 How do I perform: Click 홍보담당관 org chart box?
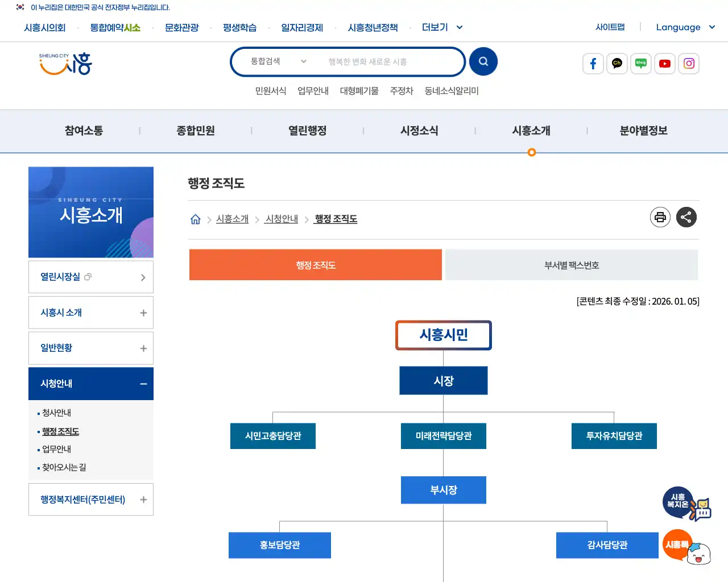280,545
